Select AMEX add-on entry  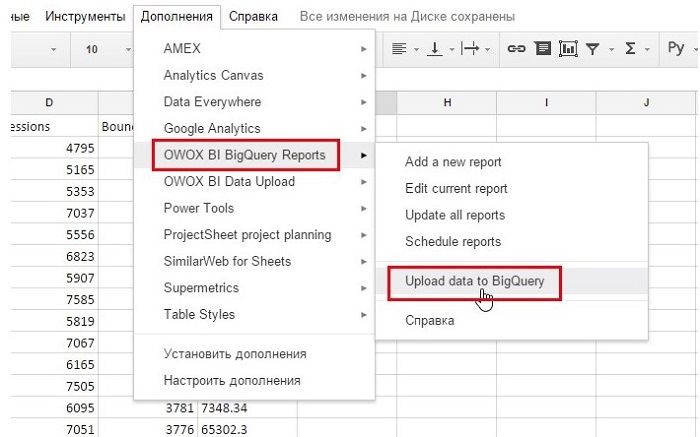coord(254,48)
